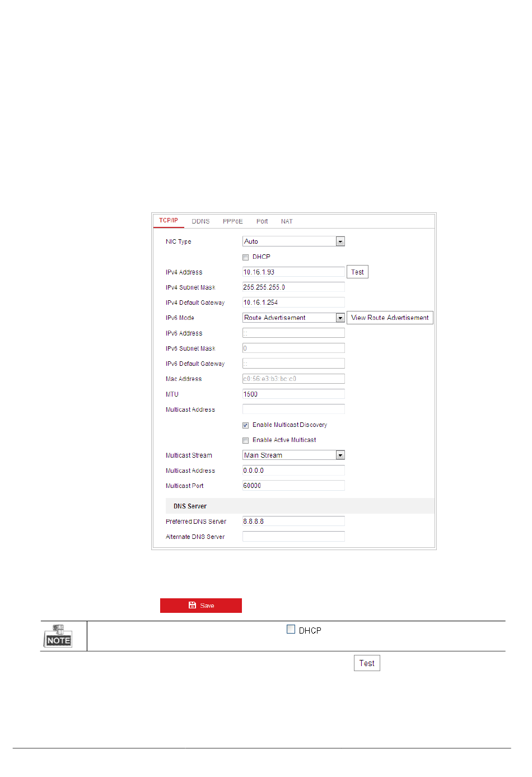Open the NIC Type dropdown

pos(340,241)
